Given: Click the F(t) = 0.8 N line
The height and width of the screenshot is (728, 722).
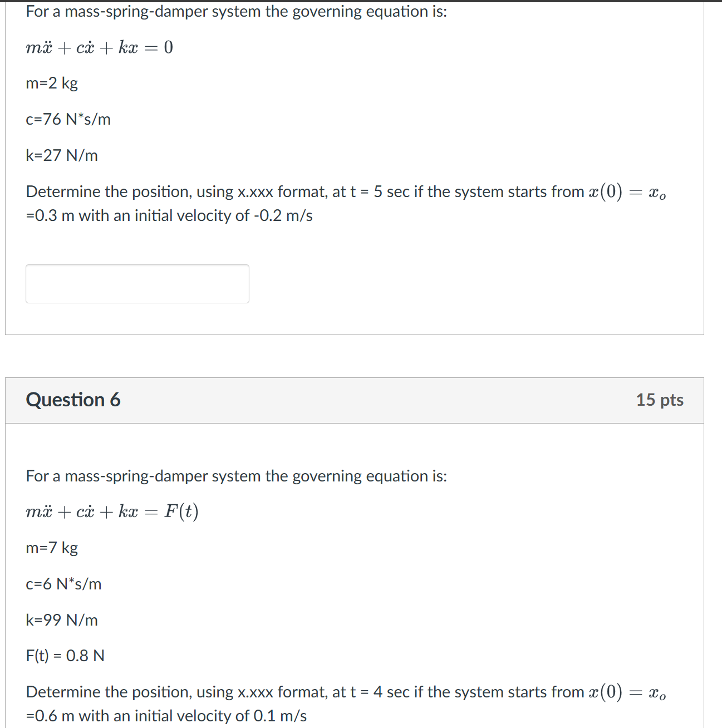Looking at the screenshot, I should tap(64, 656).
